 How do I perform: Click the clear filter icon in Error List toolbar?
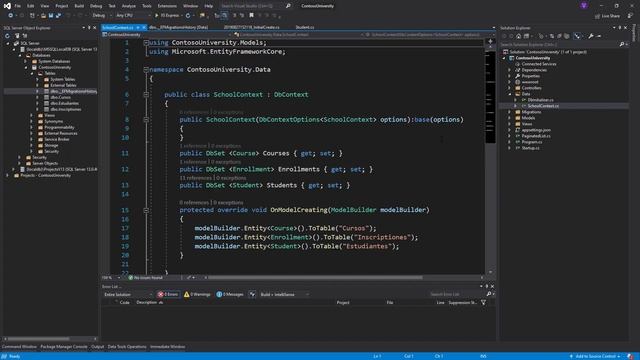point(252,294)
